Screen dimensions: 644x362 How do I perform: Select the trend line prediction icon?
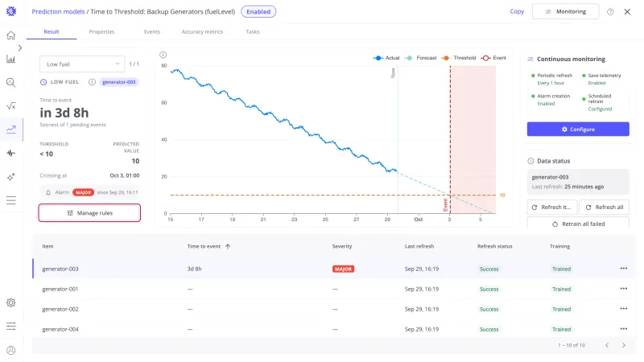point(11,130)
